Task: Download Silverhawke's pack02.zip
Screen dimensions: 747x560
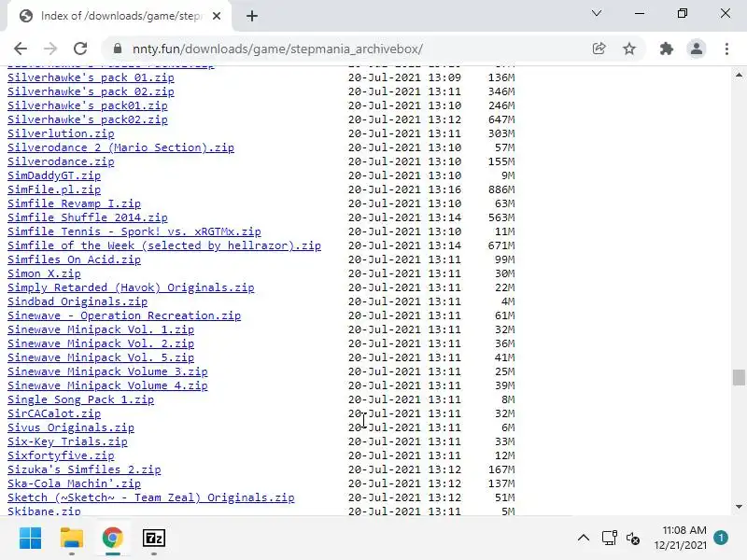Action: click(x=87, y=119)
